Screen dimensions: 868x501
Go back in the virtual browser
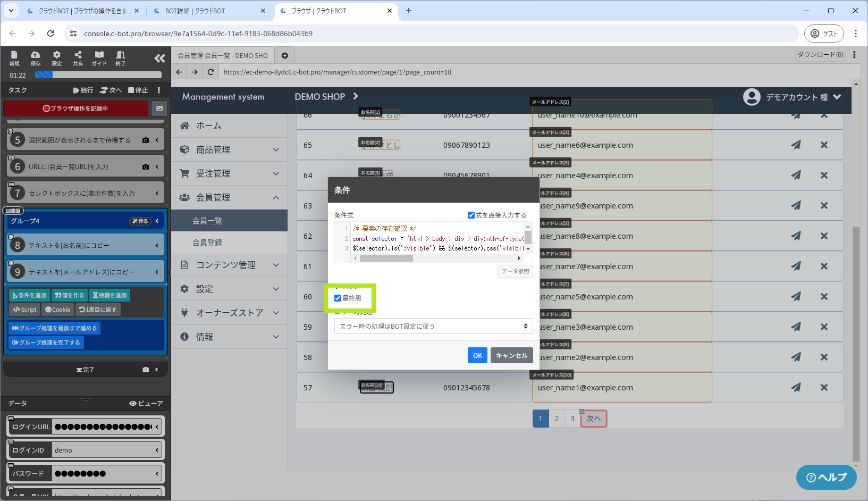(x=179, y=72)
